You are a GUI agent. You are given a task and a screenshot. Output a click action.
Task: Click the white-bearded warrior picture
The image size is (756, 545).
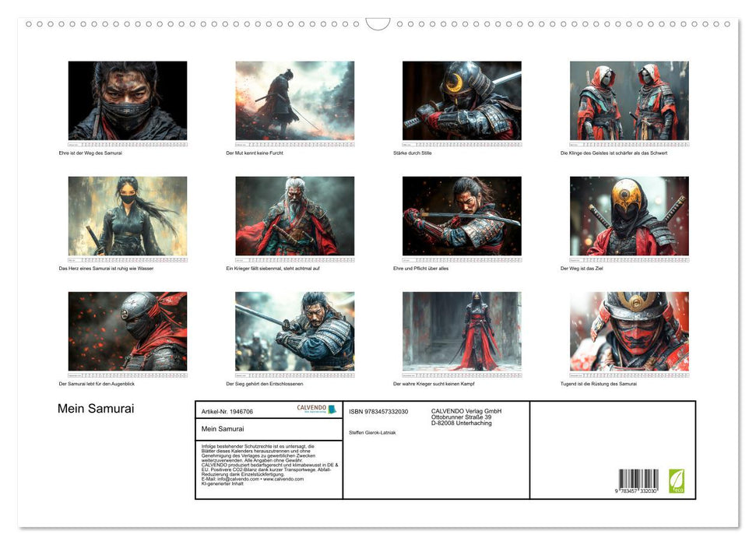point(294,216)
